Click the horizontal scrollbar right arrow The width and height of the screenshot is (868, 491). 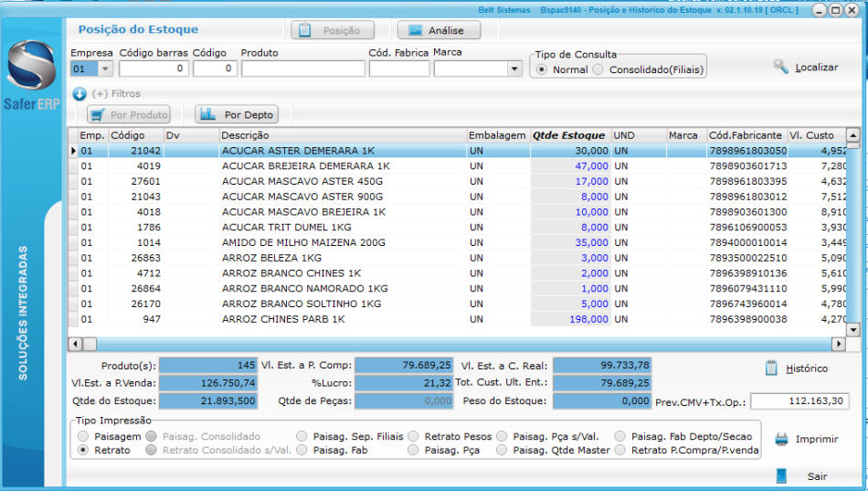[838, 344]
